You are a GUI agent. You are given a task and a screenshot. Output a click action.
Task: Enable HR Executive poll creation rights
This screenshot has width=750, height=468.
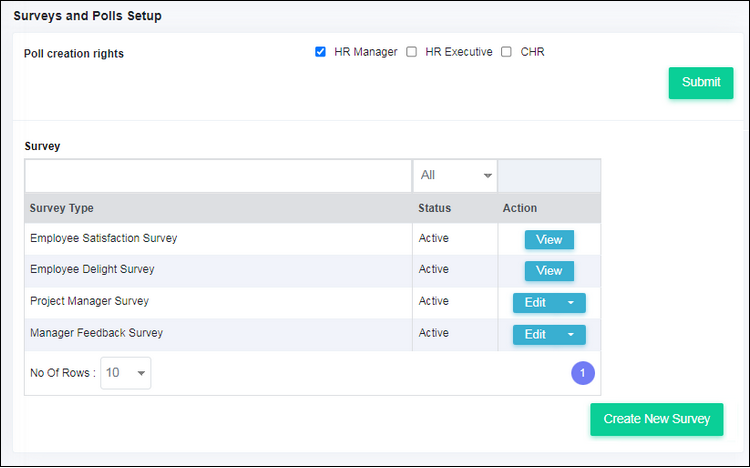(x=411, y=52)
